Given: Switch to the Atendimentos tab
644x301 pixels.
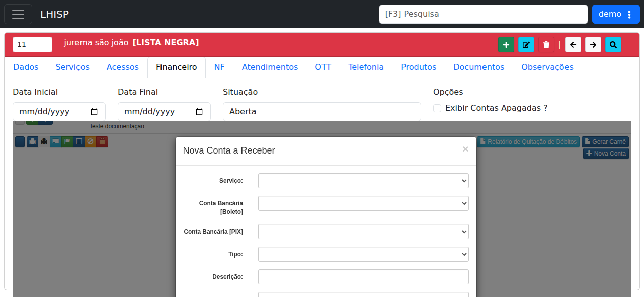Looking at the screenshot, I should [x=270, y=67].
